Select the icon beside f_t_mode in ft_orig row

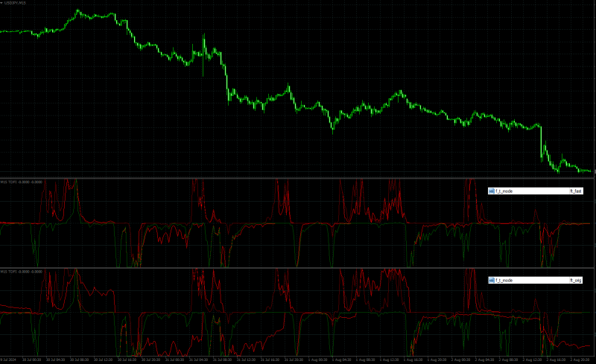491,281
